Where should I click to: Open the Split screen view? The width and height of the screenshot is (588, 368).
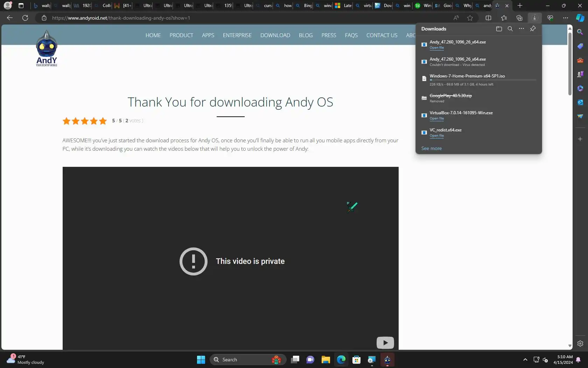[x=489, y=18]
